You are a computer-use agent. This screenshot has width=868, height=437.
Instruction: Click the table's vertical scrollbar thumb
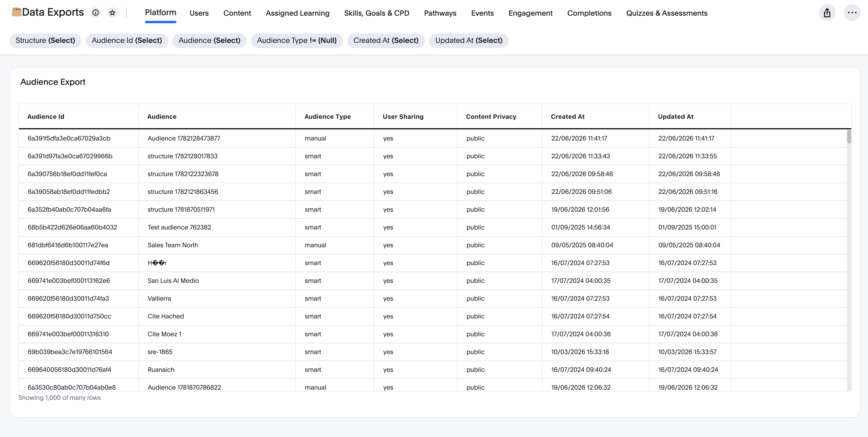[x=849, y=137]
